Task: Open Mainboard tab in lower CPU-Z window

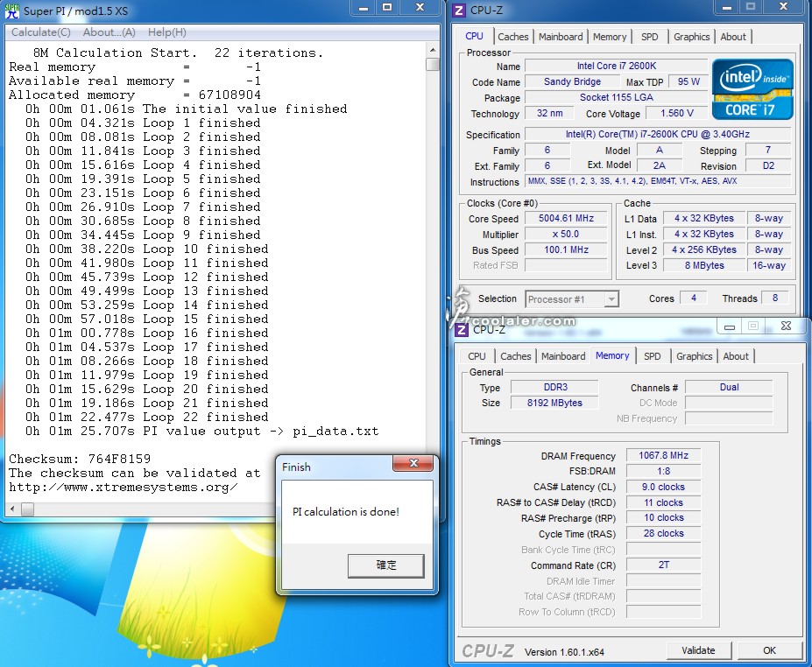Action: click(563, 356)
